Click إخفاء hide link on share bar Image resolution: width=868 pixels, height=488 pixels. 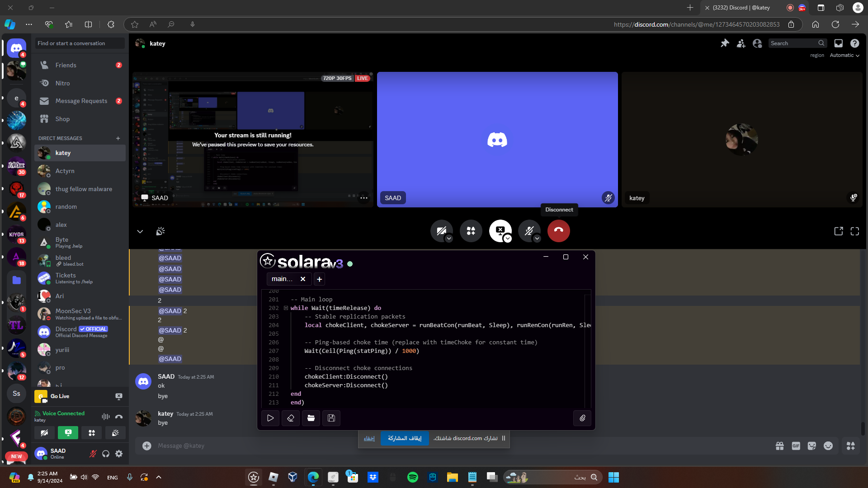[369, 438]
